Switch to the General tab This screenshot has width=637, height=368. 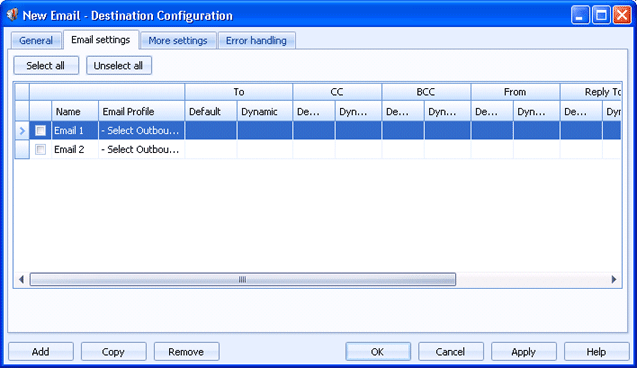(x=36, y=40)
